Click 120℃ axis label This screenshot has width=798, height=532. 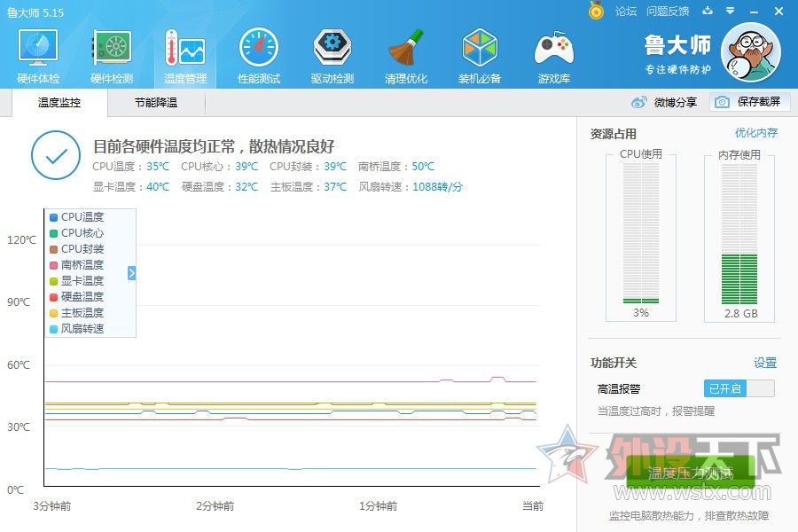pyautogui.click(x=22, y=239)
